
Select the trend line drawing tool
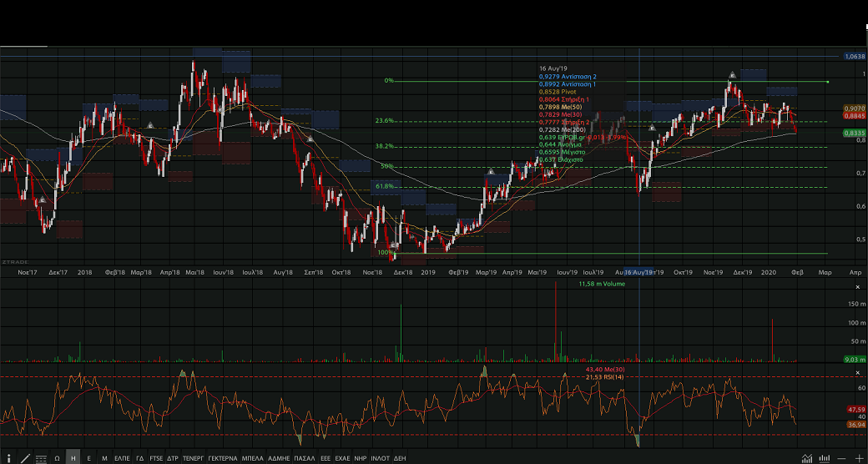(x=24, y=458)
